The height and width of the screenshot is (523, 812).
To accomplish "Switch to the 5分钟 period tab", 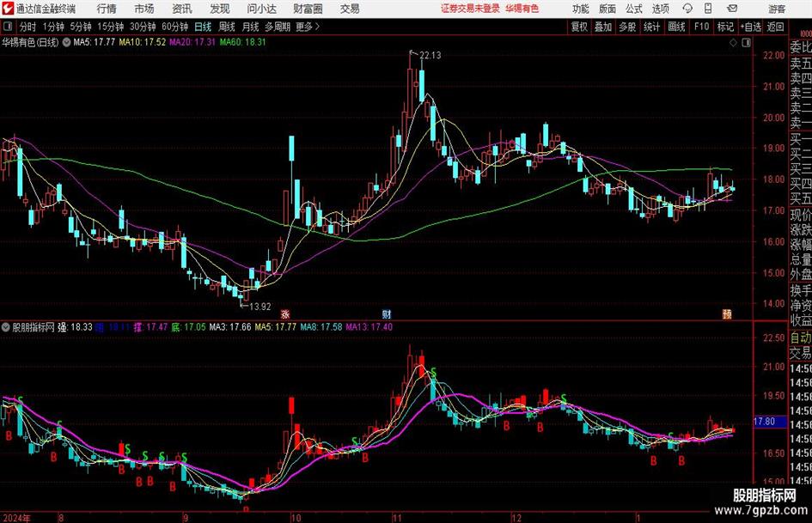I will (x=80, y=27).
